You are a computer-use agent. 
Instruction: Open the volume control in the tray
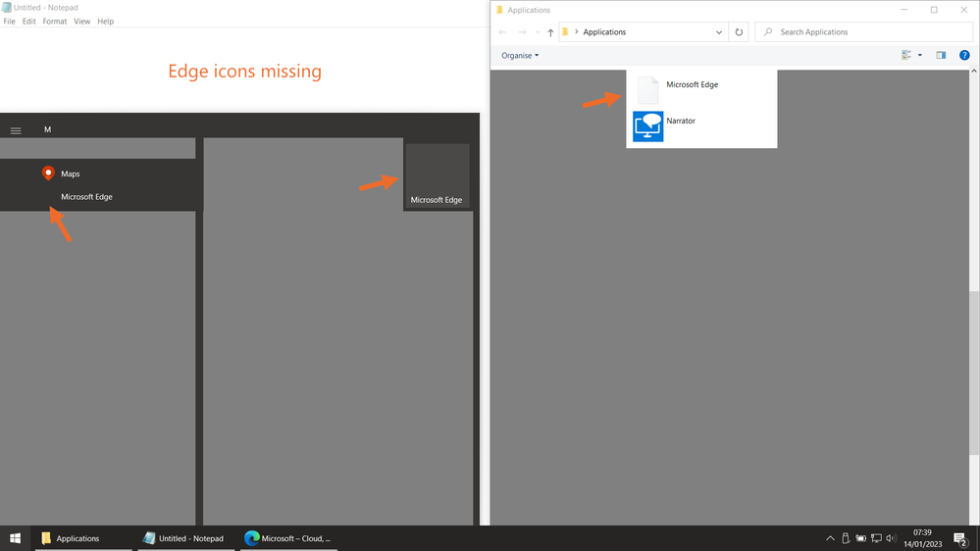[x=892, y=538]
